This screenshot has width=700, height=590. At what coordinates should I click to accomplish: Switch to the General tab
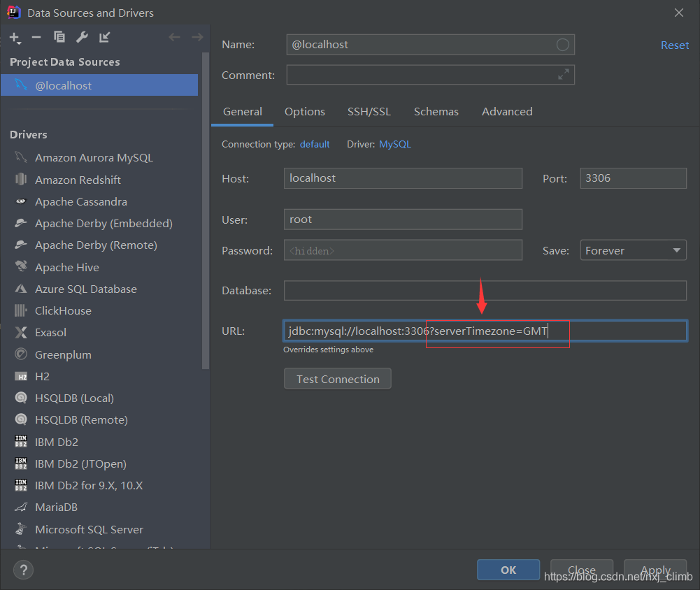pos(243,112)
